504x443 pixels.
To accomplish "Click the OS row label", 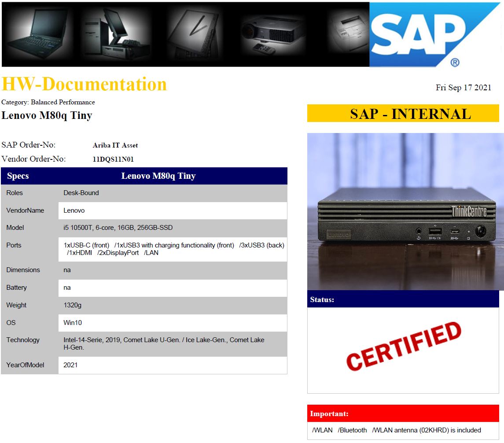I will tap(11, 323).
